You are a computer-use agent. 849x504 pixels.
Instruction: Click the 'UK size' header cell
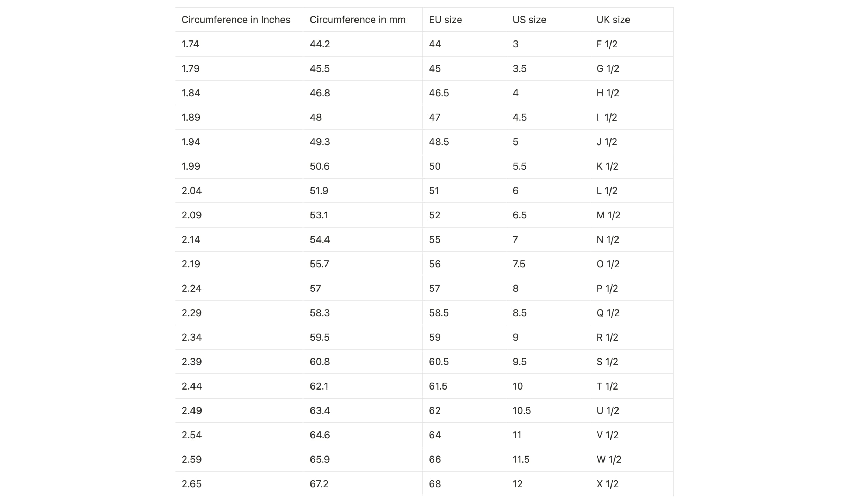click(613, 20)
